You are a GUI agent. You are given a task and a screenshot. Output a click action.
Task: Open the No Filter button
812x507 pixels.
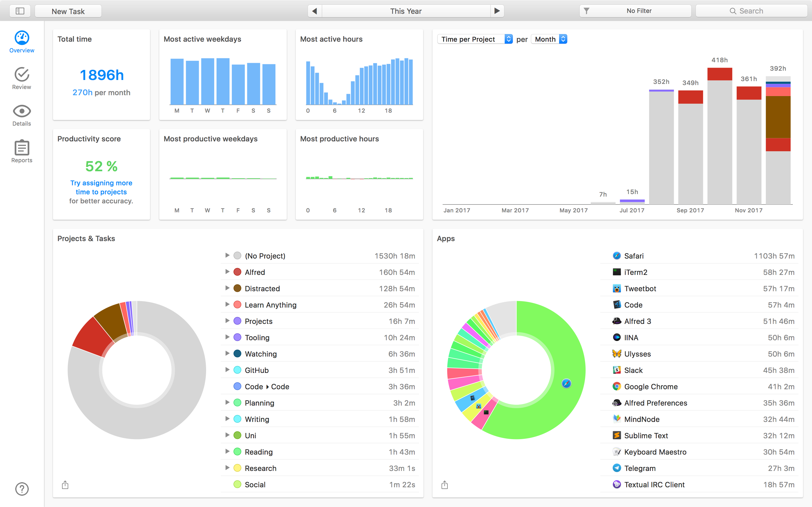pyautogui.click(x=635, y=11)
